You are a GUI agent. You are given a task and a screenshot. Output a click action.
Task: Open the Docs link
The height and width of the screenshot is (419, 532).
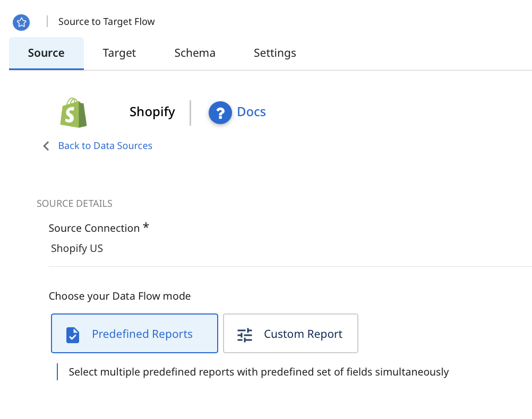click(251, 112)
